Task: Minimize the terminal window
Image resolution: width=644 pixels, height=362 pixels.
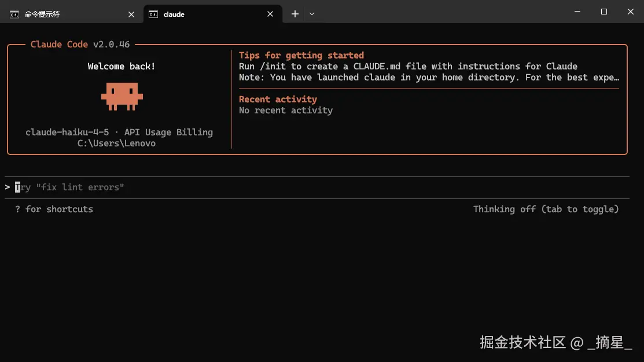Action: click(577, 12)
